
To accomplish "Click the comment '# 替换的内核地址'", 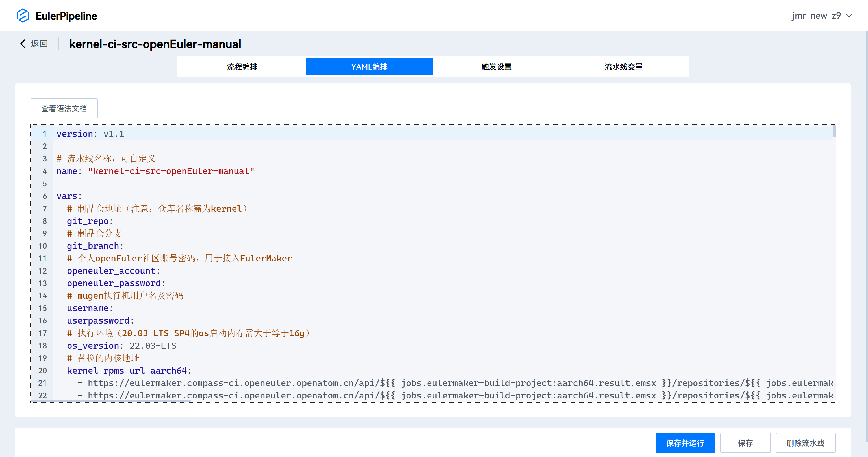I will click(x=103, y=358).
